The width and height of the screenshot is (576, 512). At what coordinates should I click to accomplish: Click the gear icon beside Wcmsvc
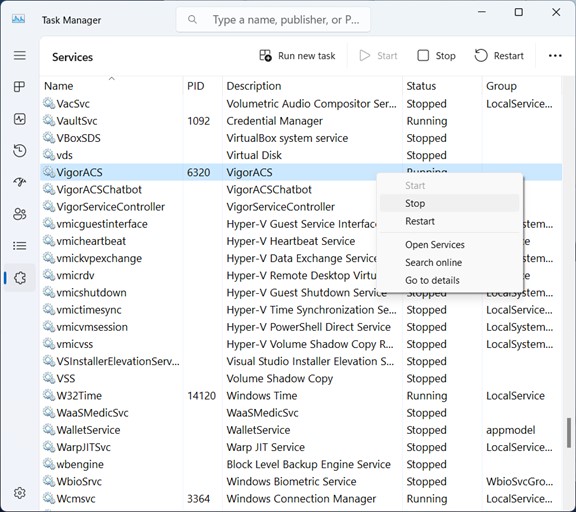(x=49, y=498)
